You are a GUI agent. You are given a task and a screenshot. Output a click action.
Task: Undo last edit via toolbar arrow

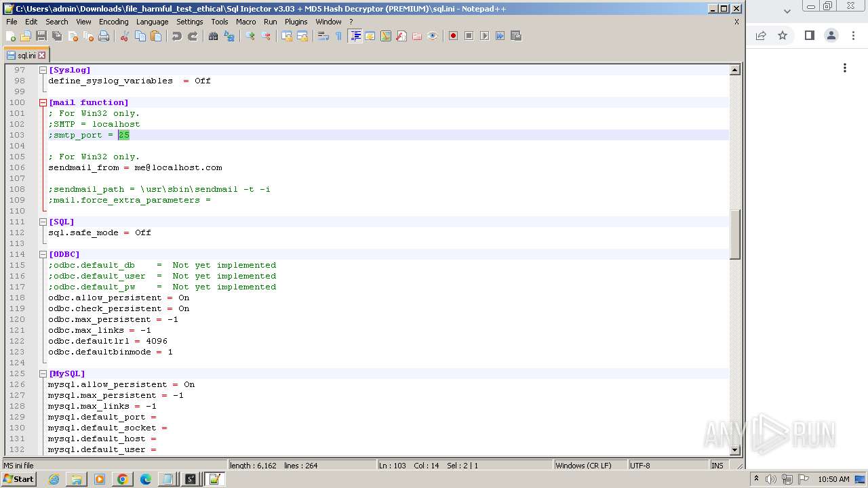tap(177, 36)
